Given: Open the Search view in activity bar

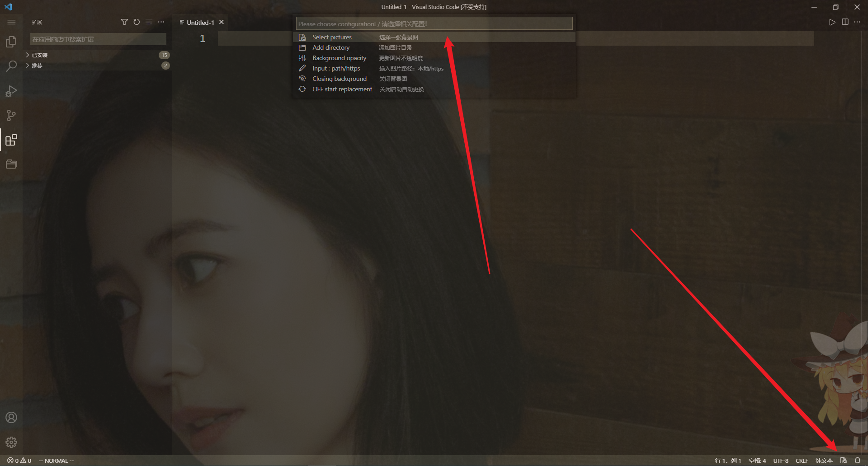Looking at the screenshot, I should (11, 66).
